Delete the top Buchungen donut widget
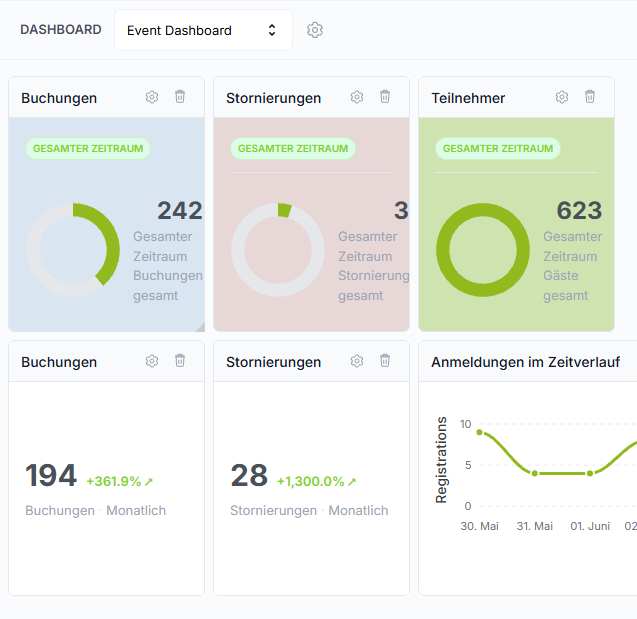Screen dimensions: 637x619 pyautogui.click(x=180, y=97)
